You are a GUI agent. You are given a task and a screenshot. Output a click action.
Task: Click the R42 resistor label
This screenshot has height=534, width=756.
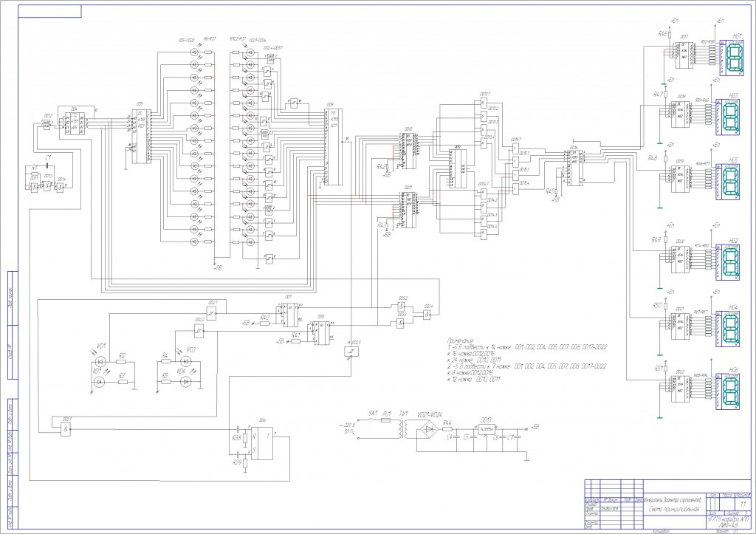tap(381, 167)
